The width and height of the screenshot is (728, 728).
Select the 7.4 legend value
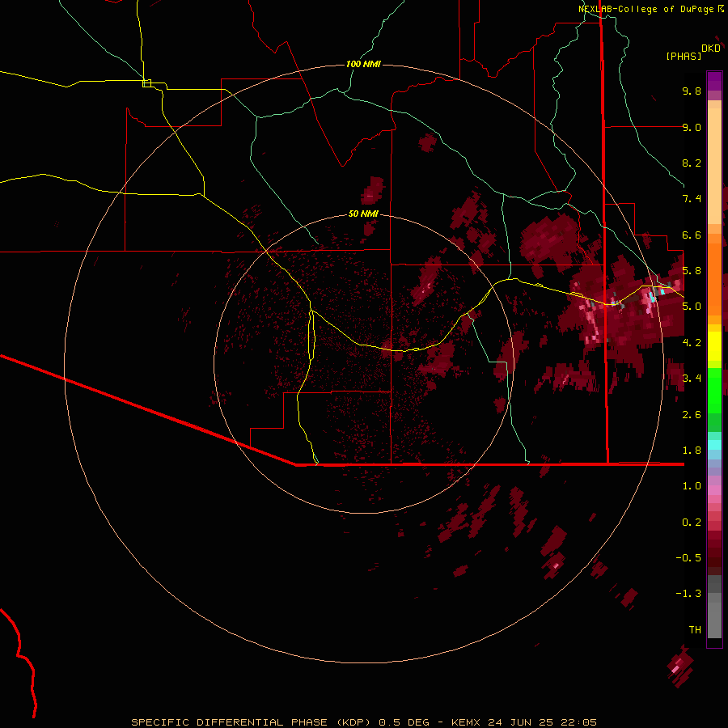click(x=692, y=199)
